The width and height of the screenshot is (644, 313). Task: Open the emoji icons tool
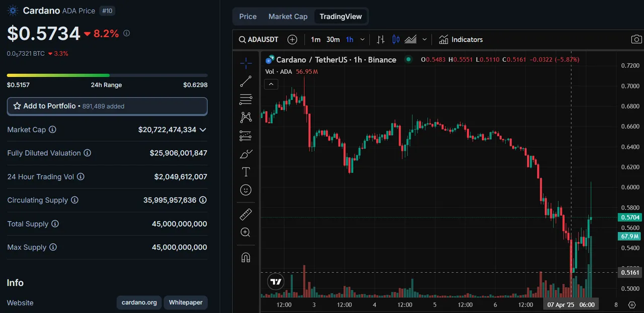(x=246, y=190)
